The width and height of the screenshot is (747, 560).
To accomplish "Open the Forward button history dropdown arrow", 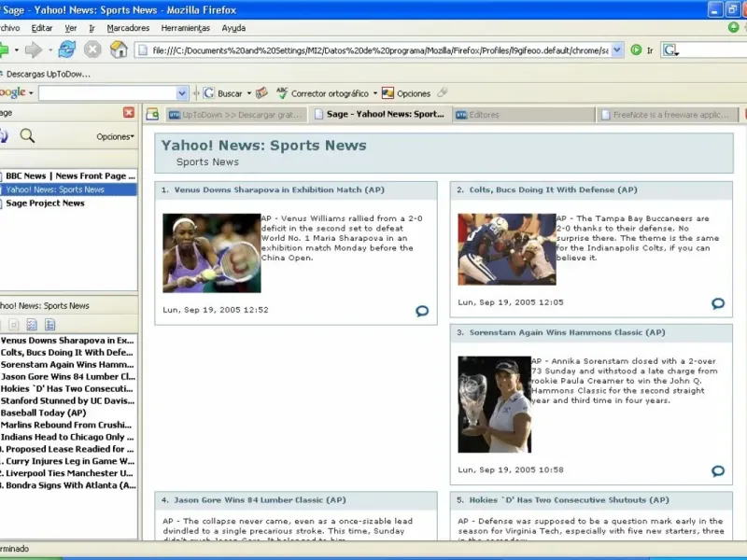I will [50, 50].
